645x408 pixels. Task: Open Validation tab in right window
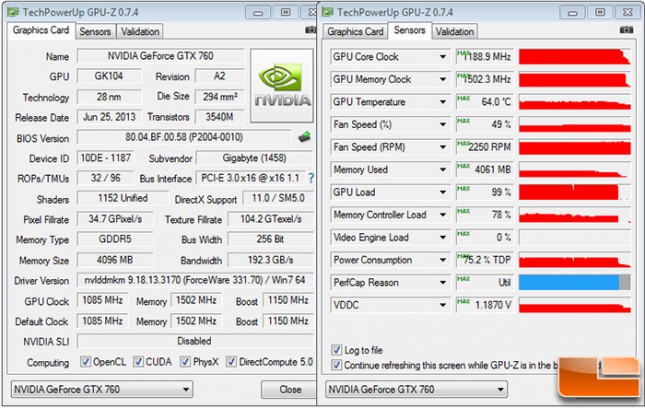click(455, 32)
